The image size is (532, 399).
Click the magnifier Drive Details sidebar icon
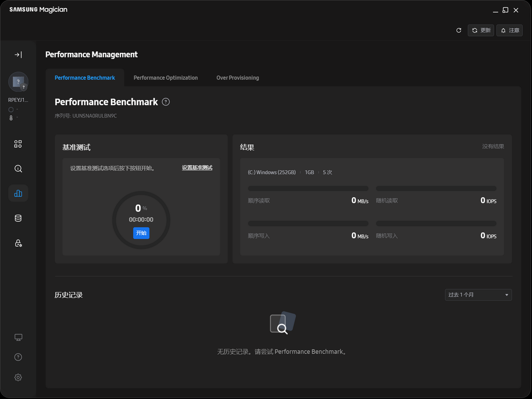(x=18, y=168)
